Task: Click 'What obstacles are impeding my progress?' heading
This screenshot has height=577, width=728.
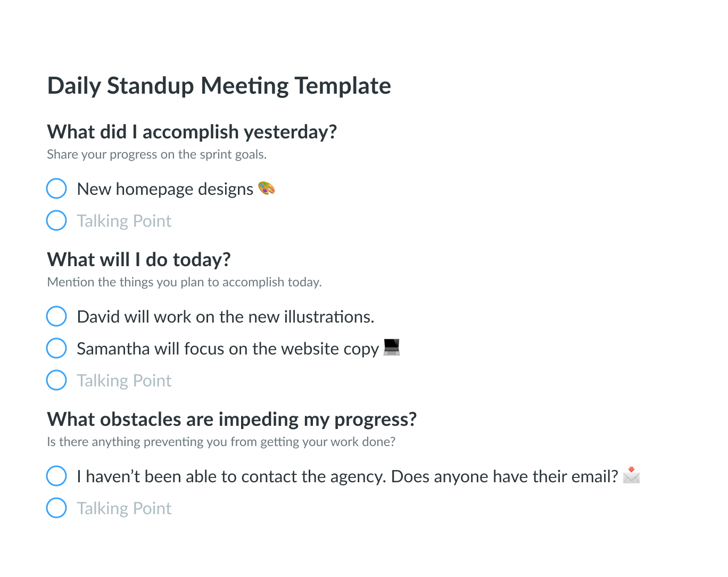Action: pos(232,419)
